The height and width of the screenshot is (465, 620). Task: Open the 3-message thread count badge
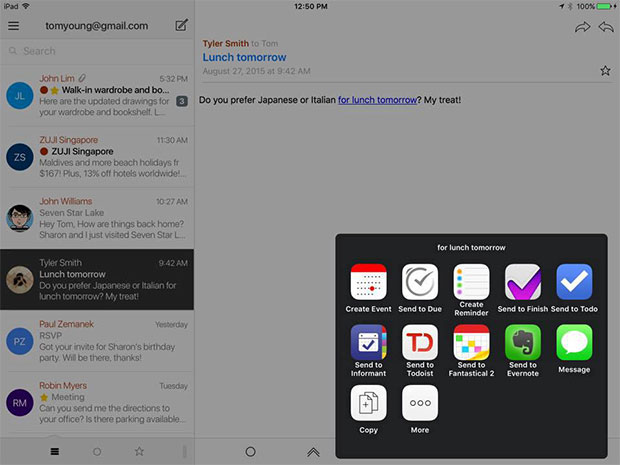click(181, 101)
